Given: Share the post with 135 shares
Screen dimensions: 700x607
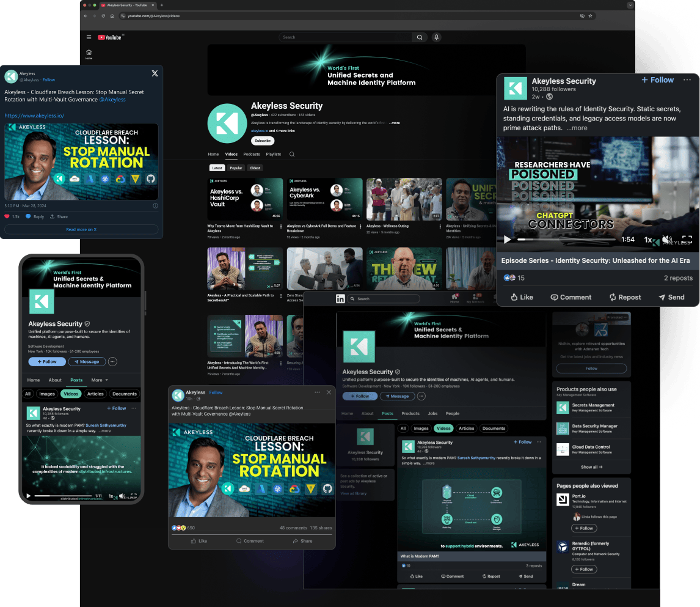Looking at the screenshot, I should (x=303, y=542).
